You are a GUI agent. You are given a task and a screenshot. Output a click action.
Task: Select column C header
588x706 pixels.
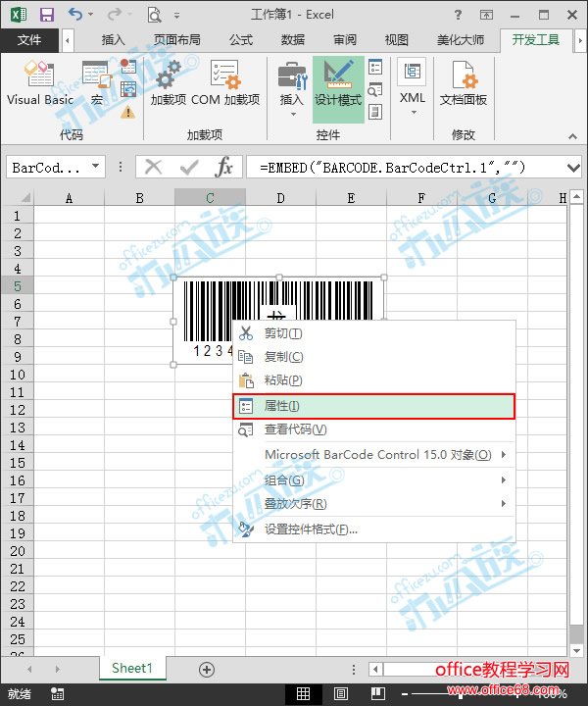pyautogui.click(x=210, y=198)
